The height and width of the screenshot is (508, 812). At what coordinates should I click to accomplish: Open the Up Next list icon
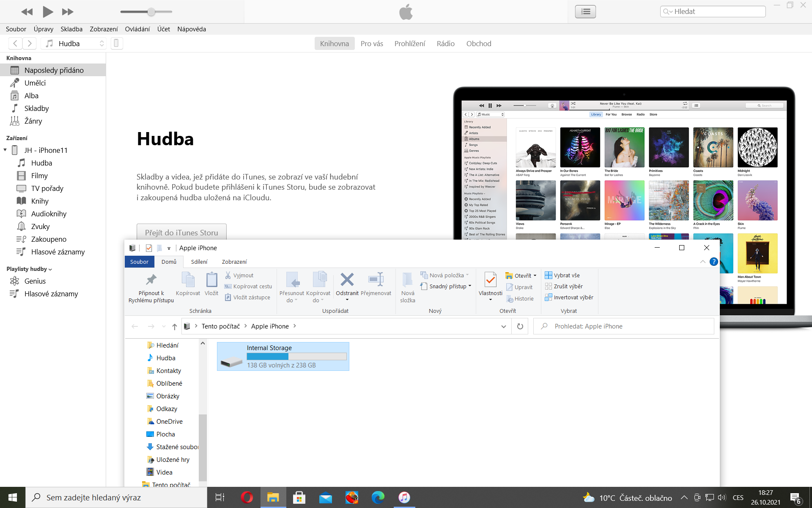[x=585, y=11]
